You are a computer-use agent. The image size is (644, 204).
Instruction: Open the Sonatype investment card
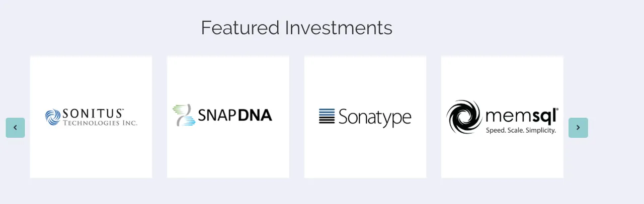click(365, 117)
